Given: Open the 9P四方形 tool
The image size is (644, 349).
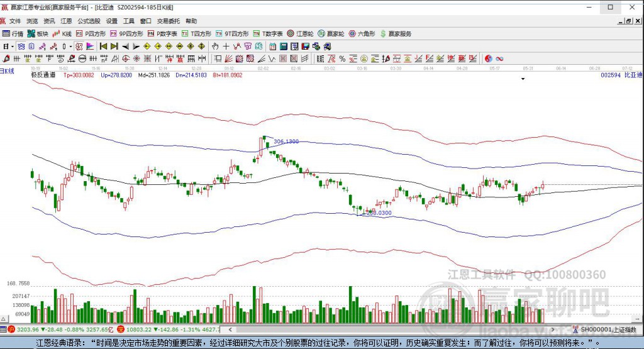Looking at the screenshot, I should tap(126, 34).
